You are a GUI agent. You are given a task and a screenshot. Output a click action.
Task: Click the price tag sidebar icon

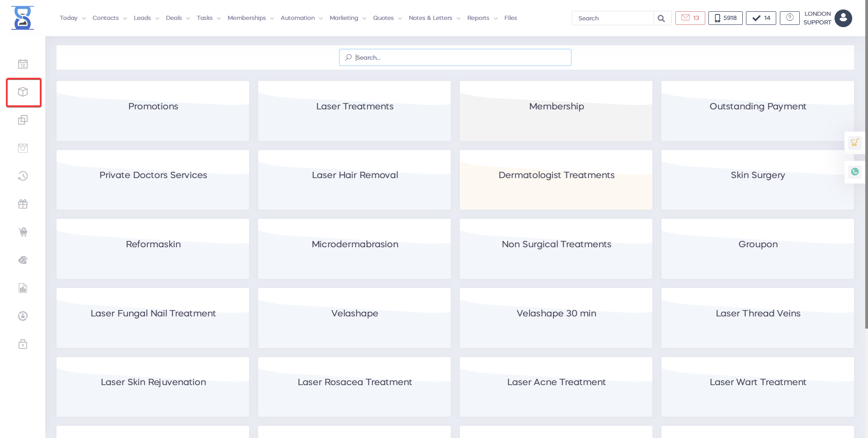(x=23, y=260)
